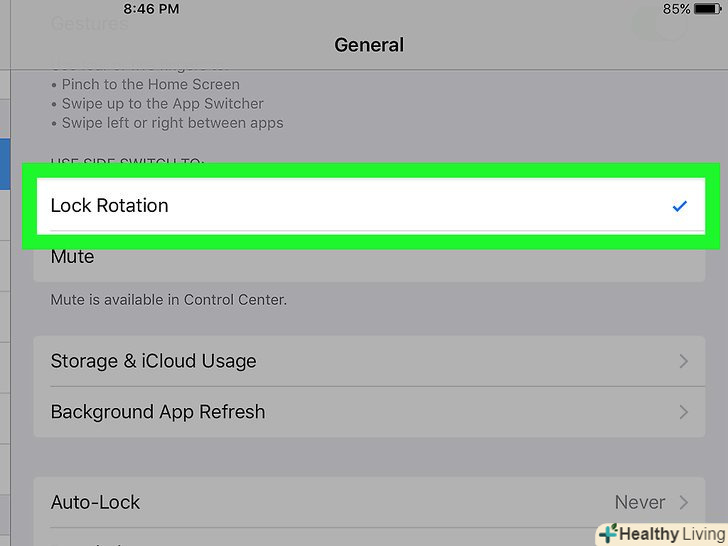Open the Auto-Lock setting row
Screen dimensions: 728x546
coord(96,502)
